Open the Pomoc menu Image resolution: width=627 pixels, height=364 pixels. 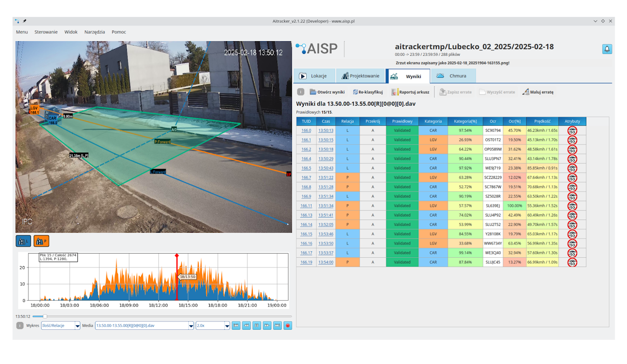[x=119, y=32]
